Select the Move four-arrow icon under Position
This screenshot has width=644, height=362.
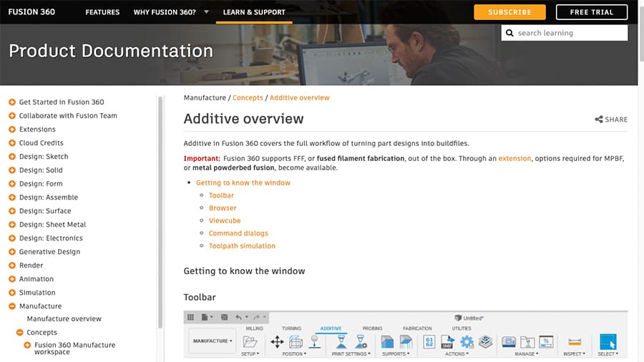277,341
